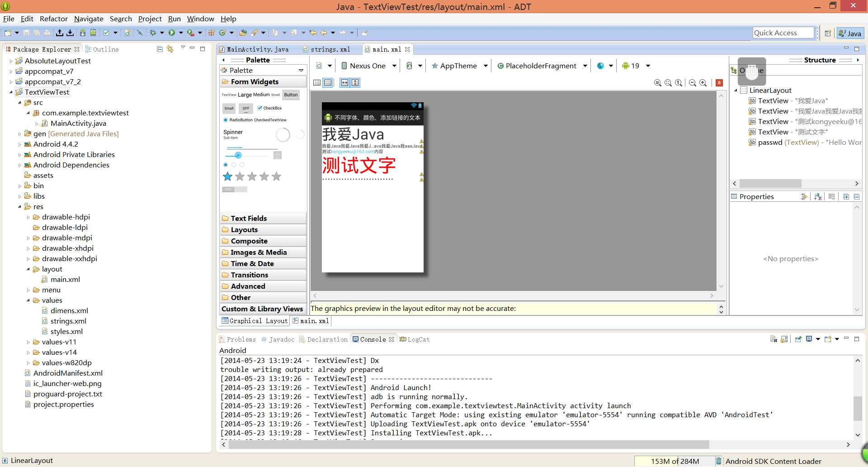The width and height of the screenshot is (868, 467).
Task: Select the RadioGroup widget in palette
Action: point(234,165)
